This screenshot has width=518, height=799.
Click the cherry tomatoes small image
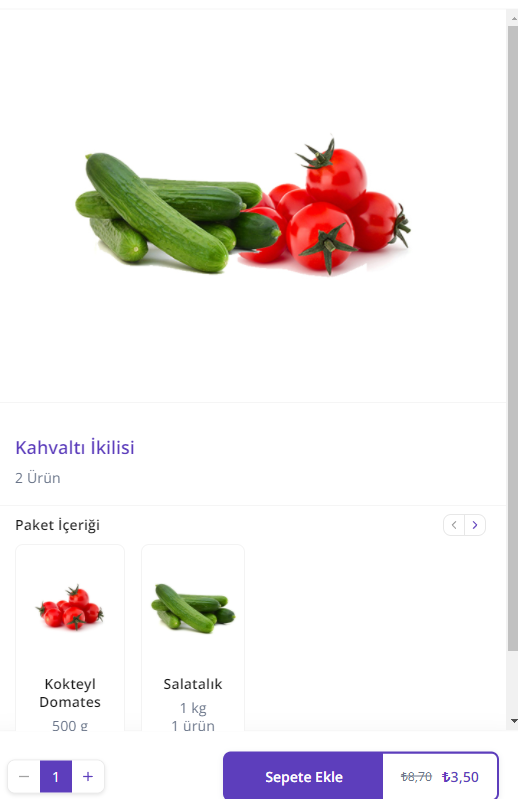pyautogui.click(x=70, y=607)
